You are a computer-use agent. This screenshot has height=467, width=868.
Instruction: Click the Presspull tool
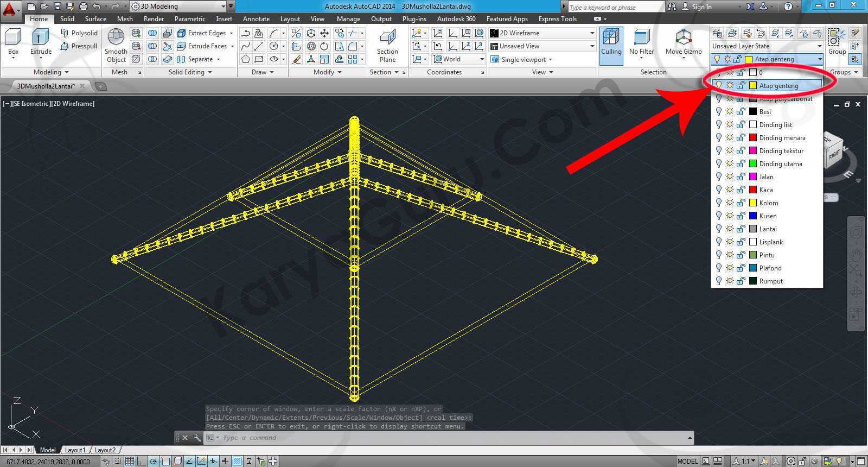pyautogui.click(x=79, y=46)
